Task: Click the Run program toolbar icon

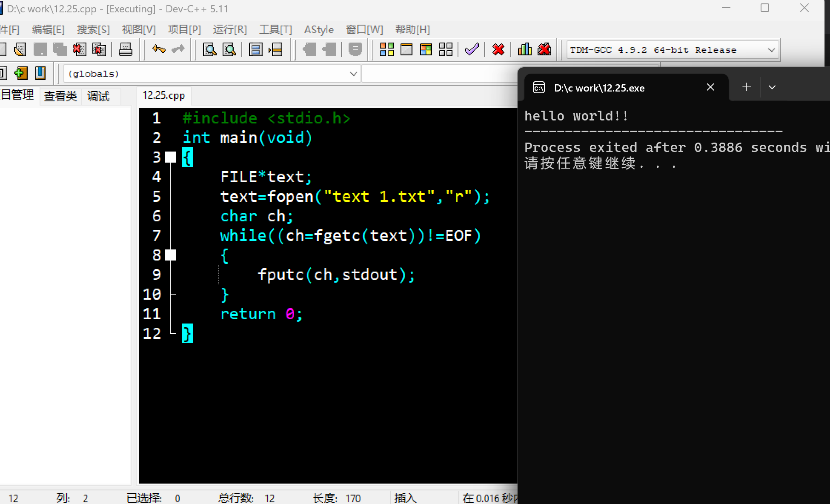Action: click(x=406, y=50)
